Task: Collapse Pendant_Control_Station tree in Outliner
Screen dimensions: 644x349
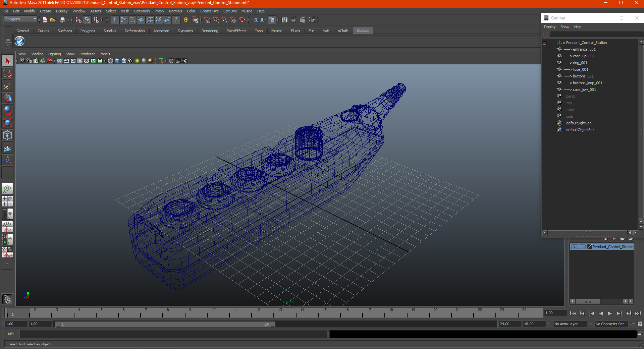Action: coord(545,43)
